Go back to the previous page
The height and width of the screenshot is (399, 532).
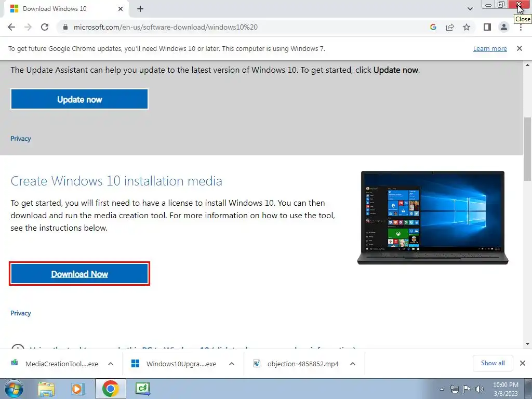pos(11,27)
